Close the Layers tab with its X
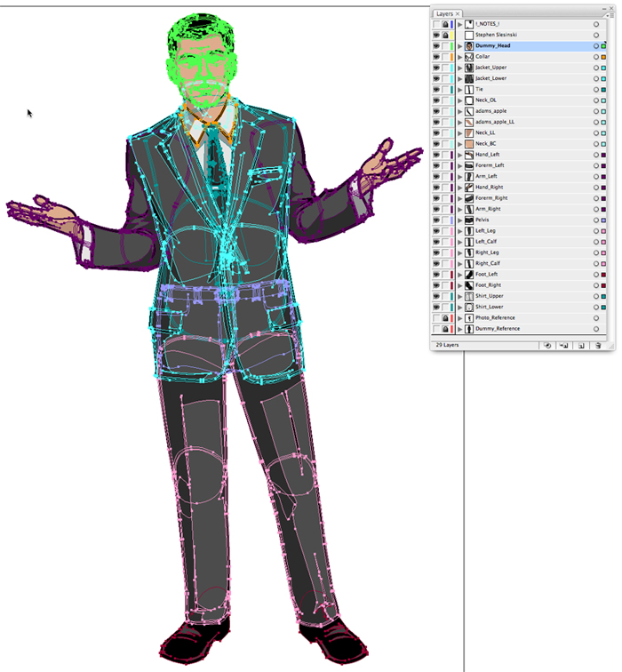This screenshot has width=622, height=672. coord(458,14)
